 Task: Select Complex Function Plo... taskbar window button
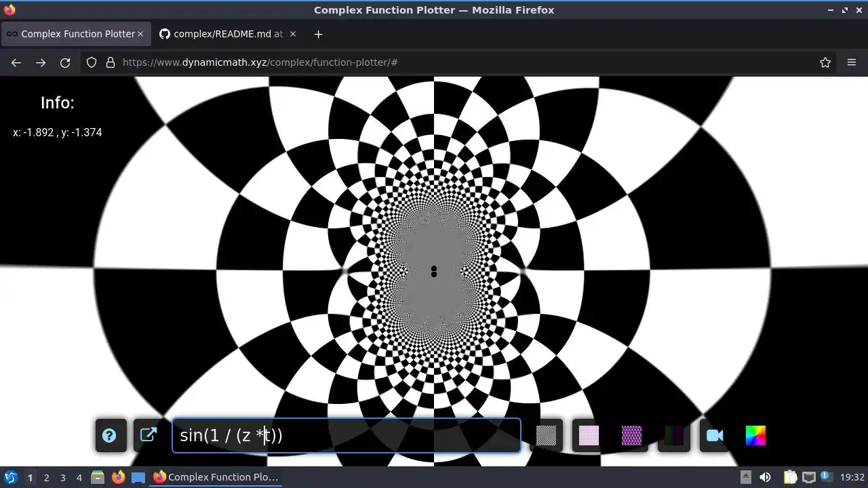click(217, 477)
